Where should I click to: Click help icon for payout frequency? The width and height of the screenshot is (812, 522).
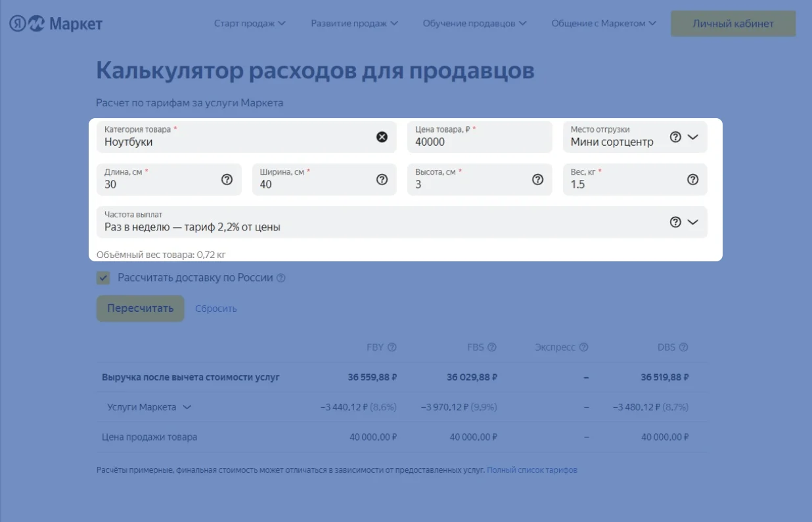(x=675, y=222)
